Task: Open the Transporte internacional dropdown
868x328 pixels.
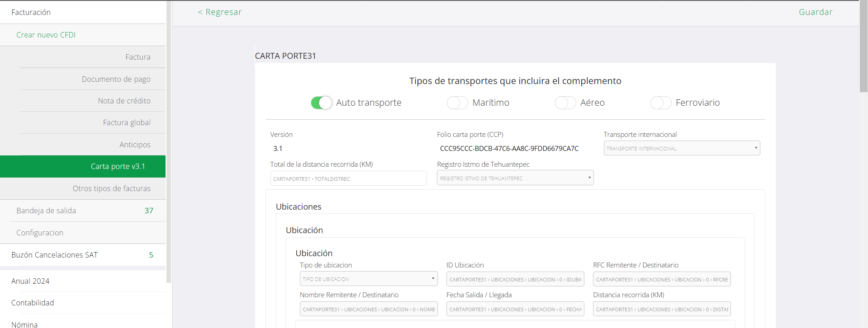Action: tap(681, 148)
